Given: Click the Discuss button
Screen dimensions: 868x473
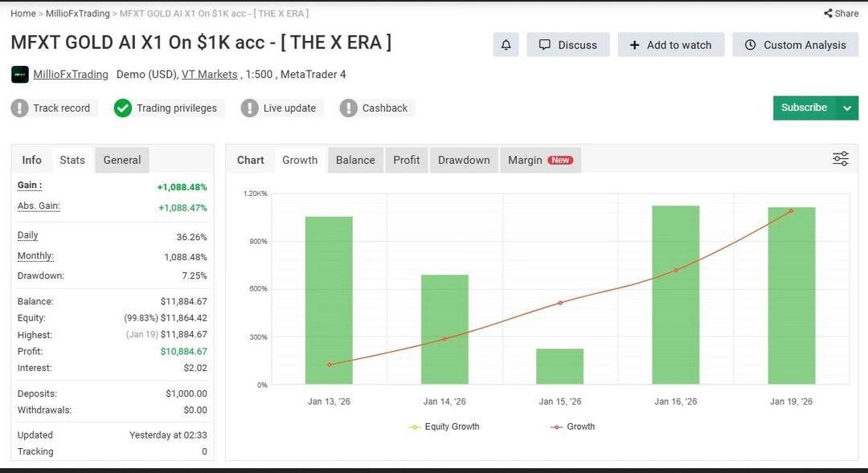Looking at the screenshot, I should point(568,45).
